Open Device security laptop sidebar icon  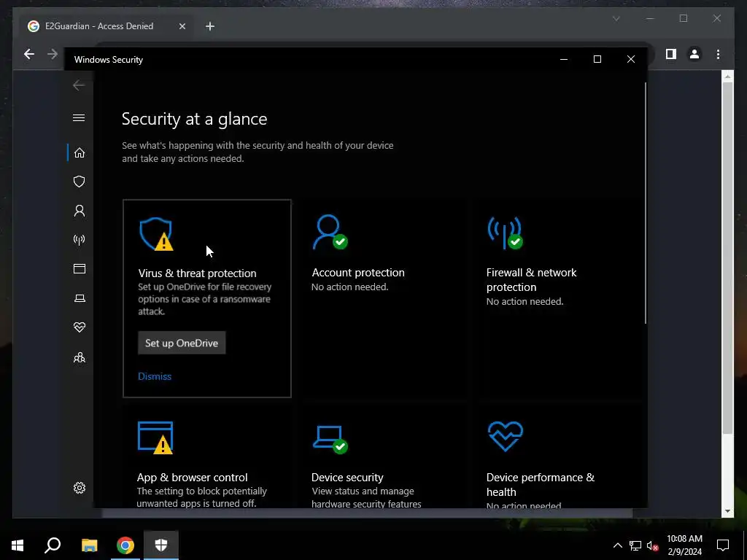pos(79,298)
